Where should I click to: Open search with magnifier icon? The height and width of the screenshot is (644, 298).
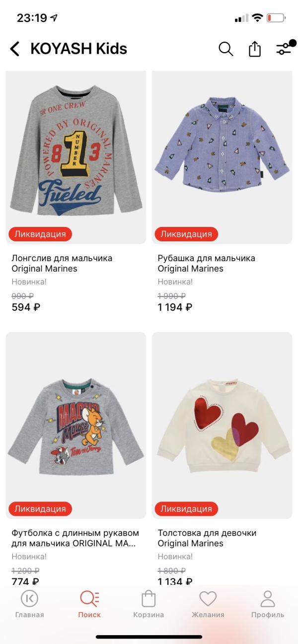click(x=225, y=49)
